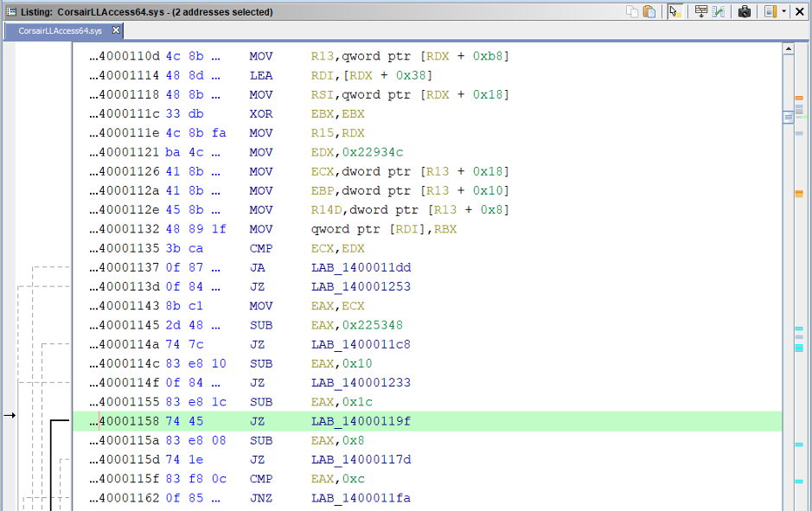Select bytes 74 1e
812x511 pixels.
point(184,460)
